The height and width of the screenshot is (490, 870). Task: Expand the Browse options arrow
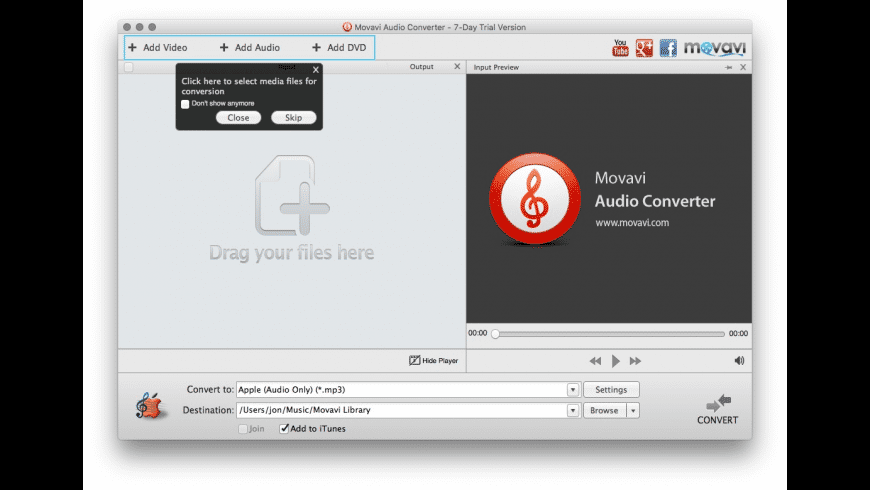click(633, 411)
